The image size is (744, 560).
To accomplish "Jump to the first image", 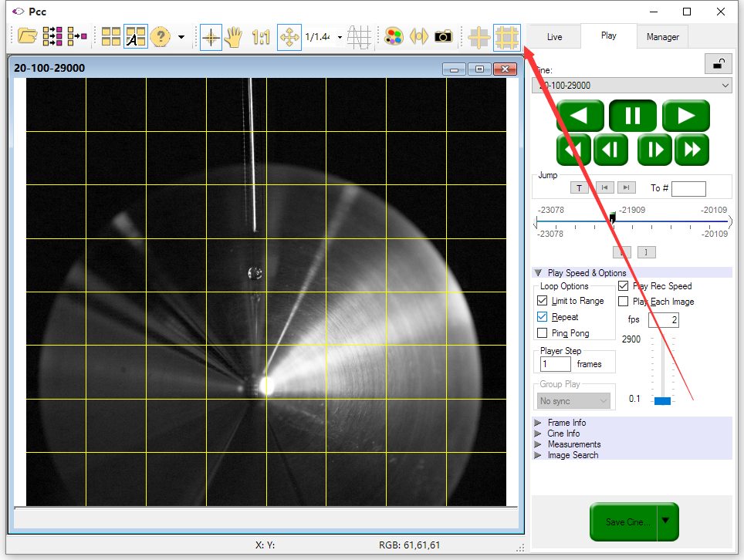I will coord(604,187).
